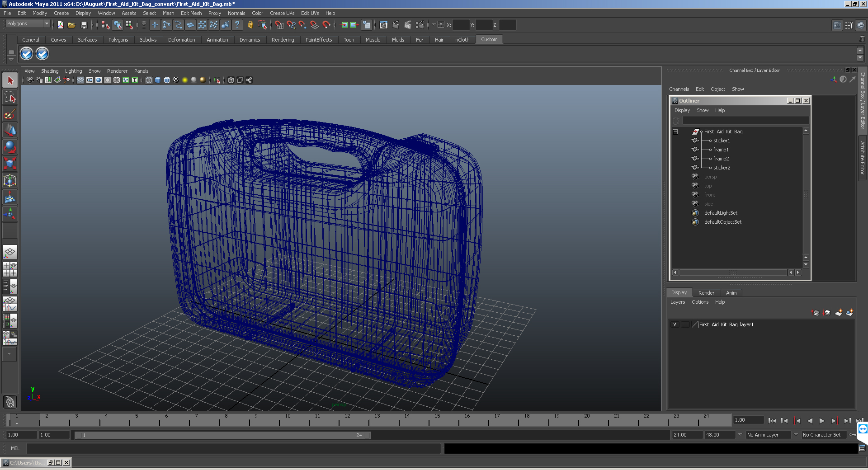Step to next key
The image size is (868, 470).
coord(835,421)
